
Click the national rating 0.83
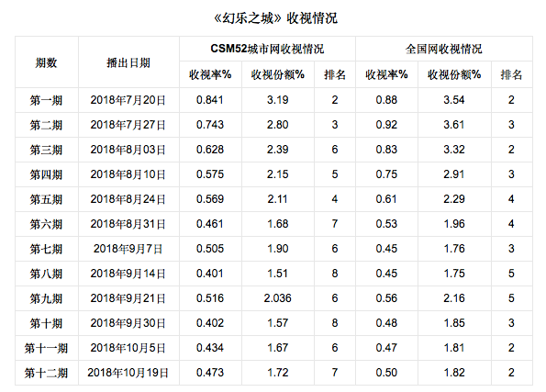[386, 150]
